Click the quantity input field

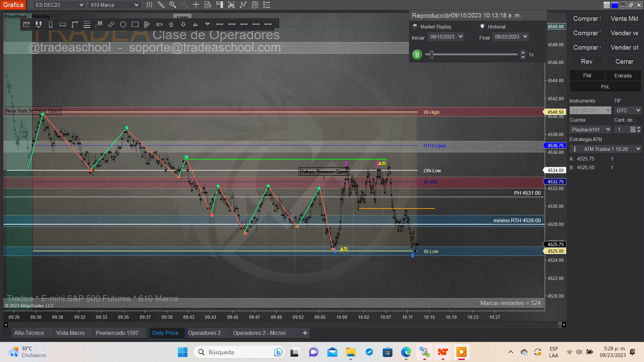[622, 129]
